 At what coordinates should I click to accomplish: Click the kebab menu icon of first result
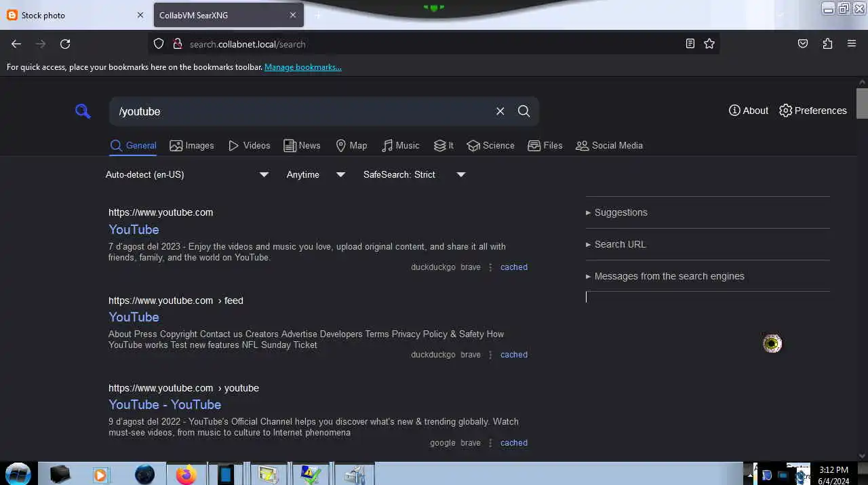click(490, 267)
